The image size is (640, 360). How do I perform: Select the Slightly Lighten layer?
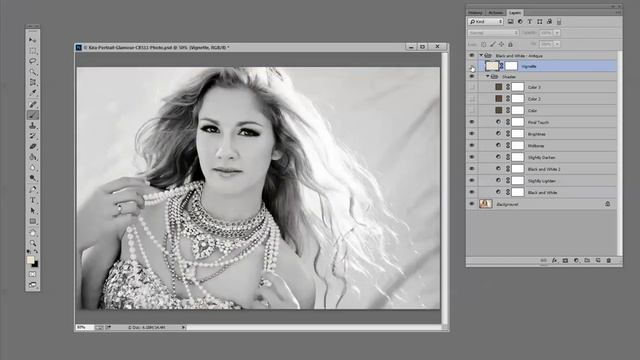(x=548, y=181)
